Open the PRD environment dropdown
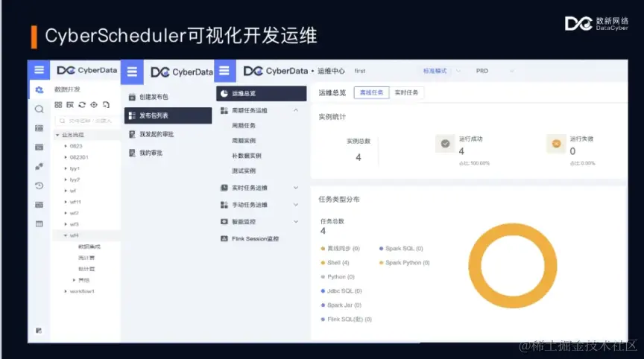 pyautogui.click(x=494, y=71)
